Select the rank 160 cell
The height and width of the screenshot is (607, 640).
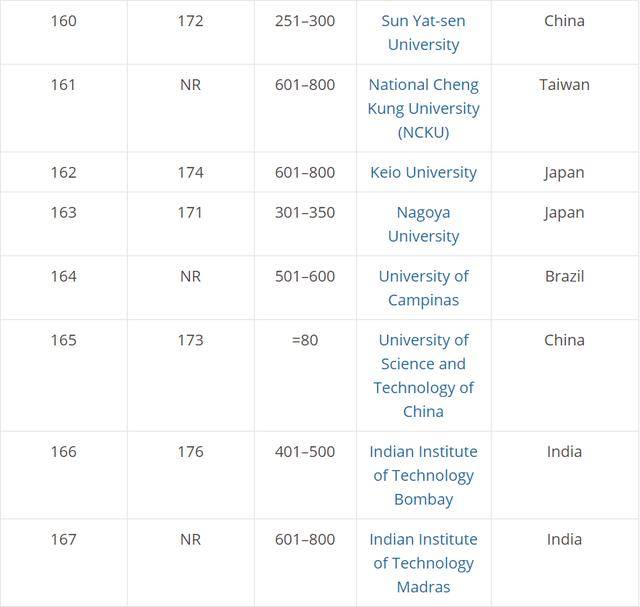(x=64, y=32)
